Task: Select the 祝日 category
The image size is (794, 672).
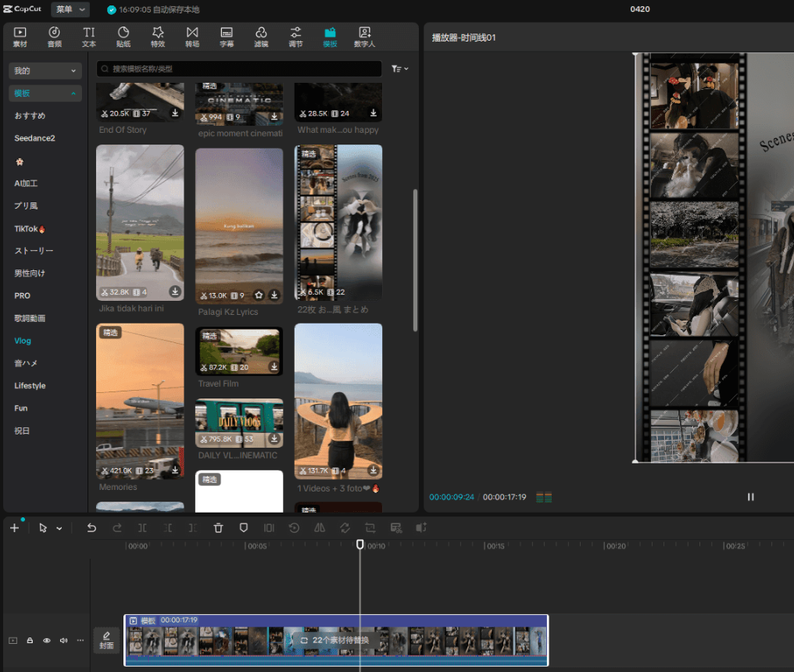Action: [x=22, y=431]
